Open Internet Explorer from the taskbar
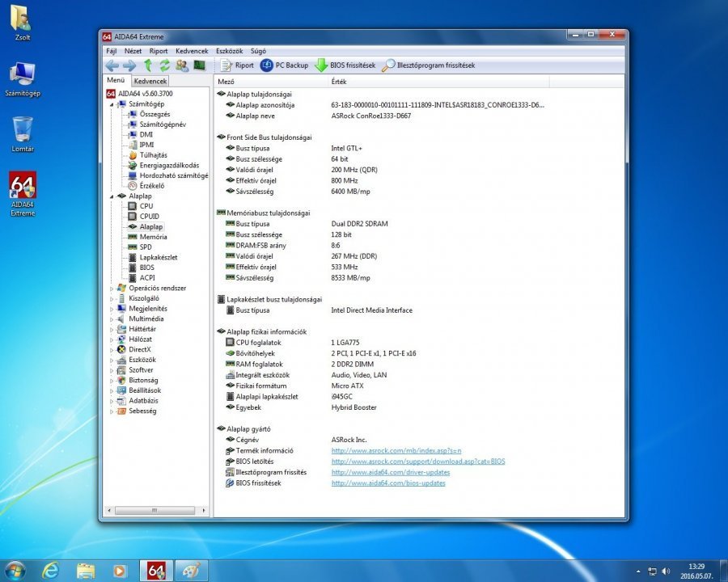Viewport: 728px width, 582px height. point(50,570)
